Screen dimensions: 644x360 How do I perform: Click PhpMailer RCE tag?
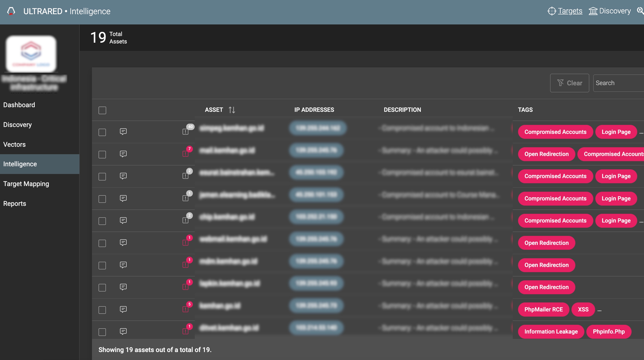point(543,309)
